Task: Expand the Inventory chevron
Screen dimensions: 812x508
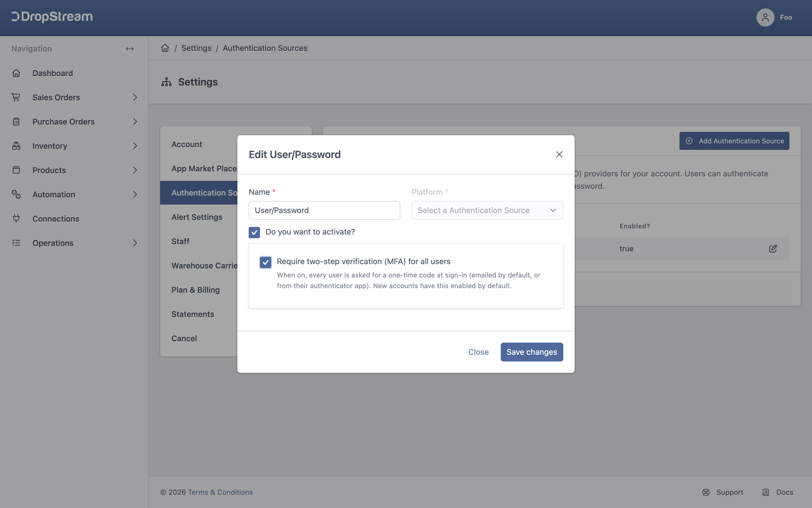Action: coord(135,146)
